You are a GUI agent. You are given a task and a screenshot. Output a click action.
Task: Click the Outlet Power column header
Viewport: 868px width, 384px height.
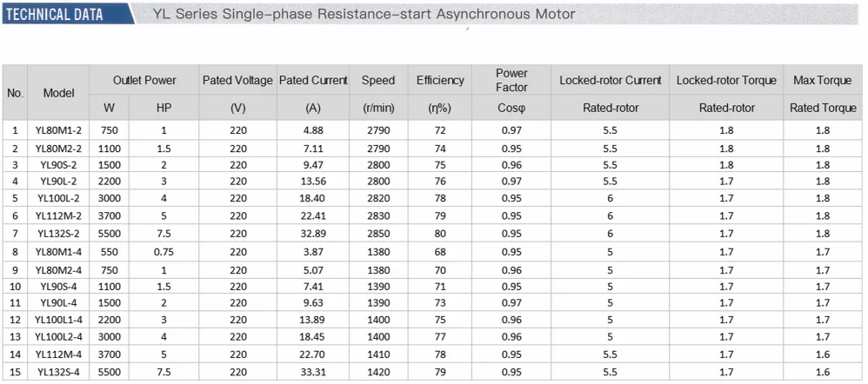144,80
